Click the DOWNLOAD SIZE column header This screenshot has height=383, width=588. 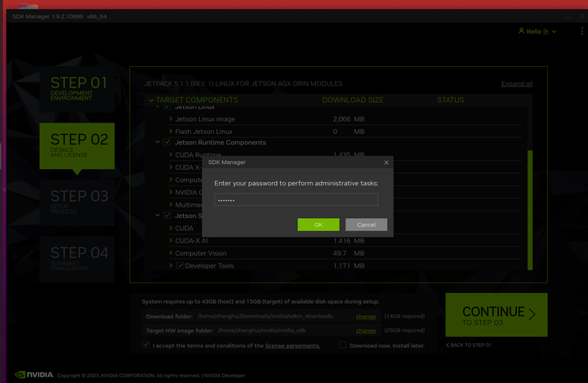coord(353,100)
